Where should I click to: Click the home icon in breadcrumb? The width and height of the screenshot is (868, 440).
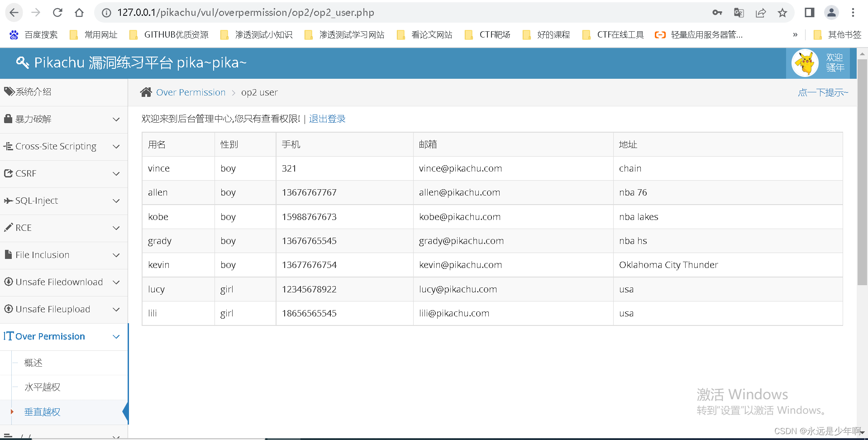pos(146,92)
